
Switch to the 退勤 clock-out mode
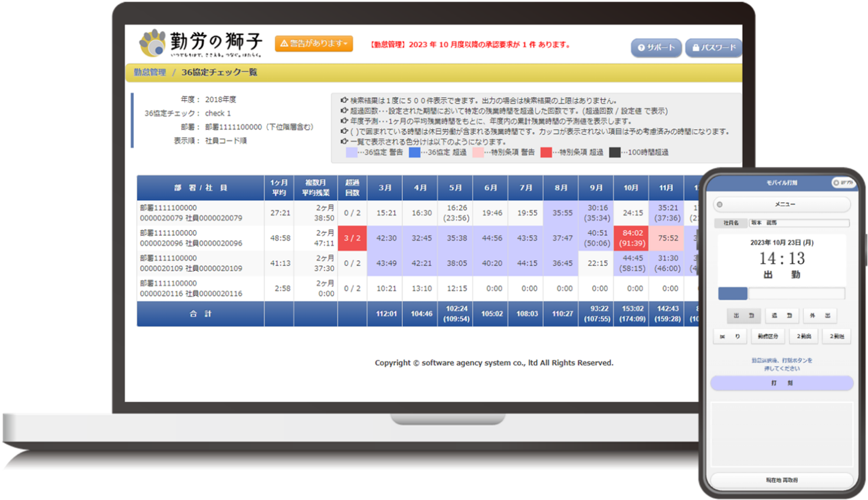782,315
